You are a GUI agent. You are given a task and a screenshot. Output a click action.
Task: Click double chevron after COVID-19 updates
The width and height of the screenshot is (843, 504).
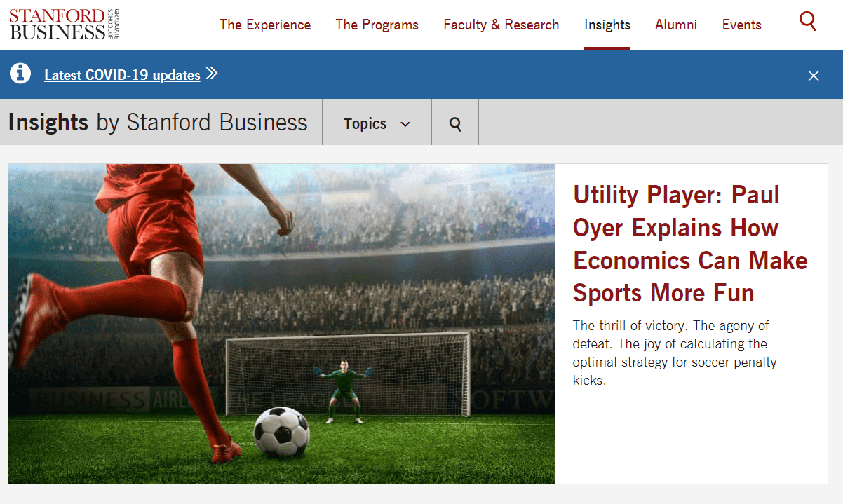pos(212,74)
